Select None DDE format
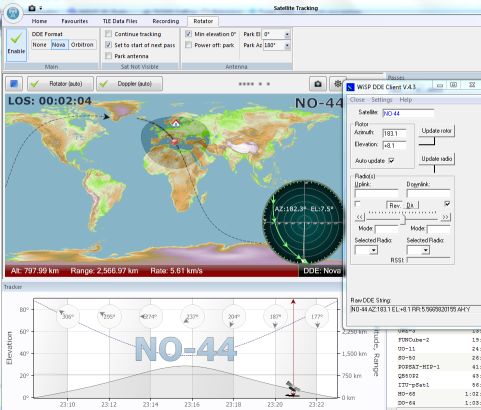The image size is (481, 410). pos(39,45)
